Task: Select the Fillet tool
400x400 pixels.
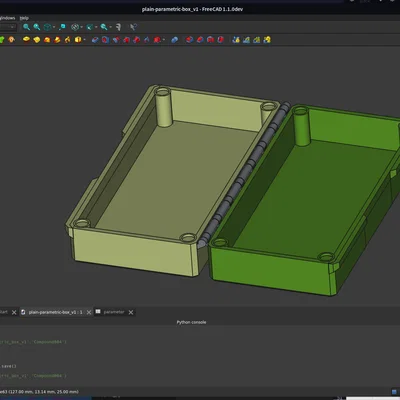Action: (189, 40)
